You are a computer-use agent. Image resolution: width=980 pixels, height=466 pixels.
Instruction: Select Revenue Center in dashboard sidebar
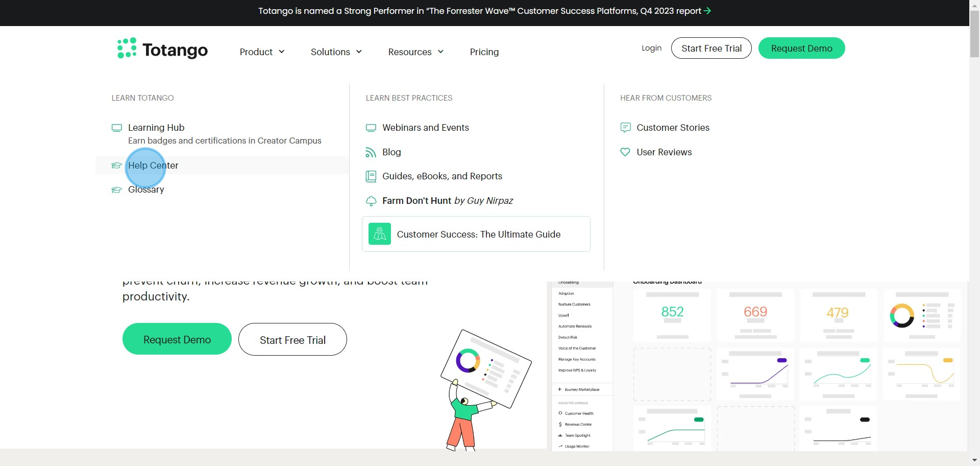click(x=575, y=425)
